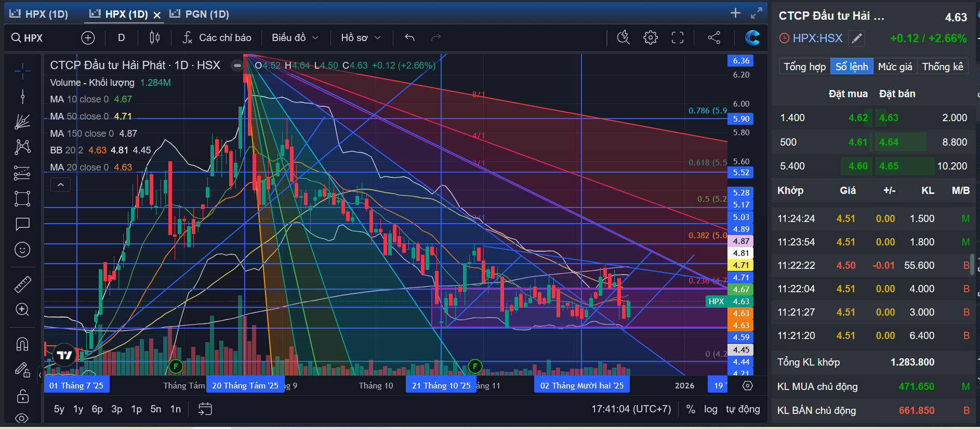Image resolution: width=980 pixels, height=429 pixels.
Task: Select the 1p time range
Action: coord(136,409)
